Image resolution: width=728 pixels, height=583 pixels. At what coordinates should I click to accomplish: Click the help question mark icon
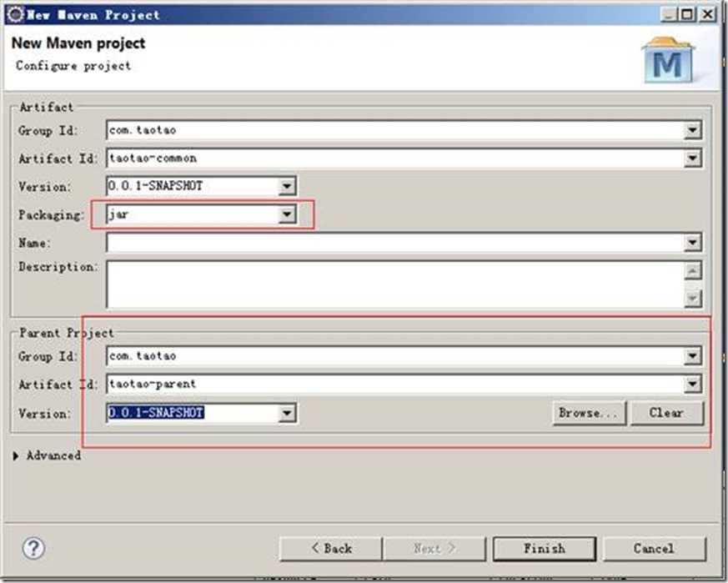pos(33,548)
